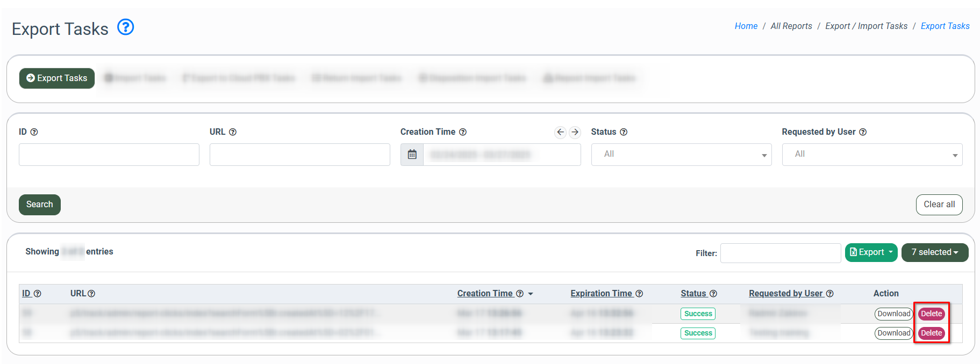
Task: Click the URL filter help icon
Action: (233, 132)
